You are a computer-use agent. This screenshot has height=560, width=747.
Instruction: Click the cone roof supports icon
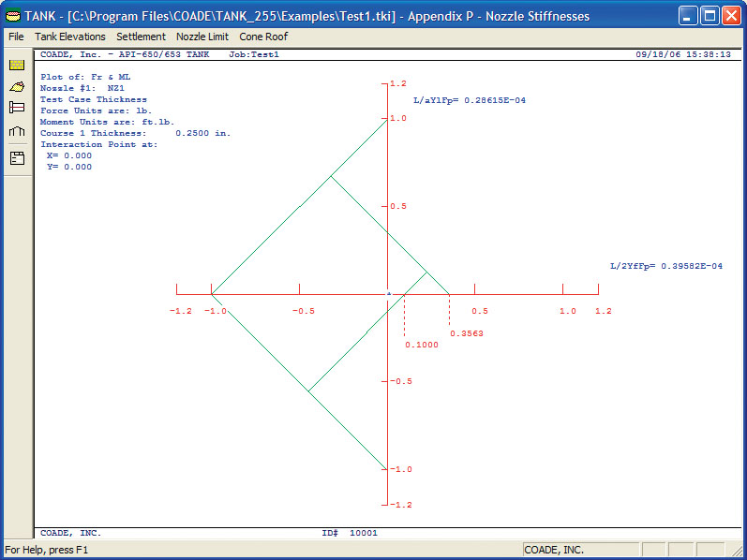click(x=16, y=132)
